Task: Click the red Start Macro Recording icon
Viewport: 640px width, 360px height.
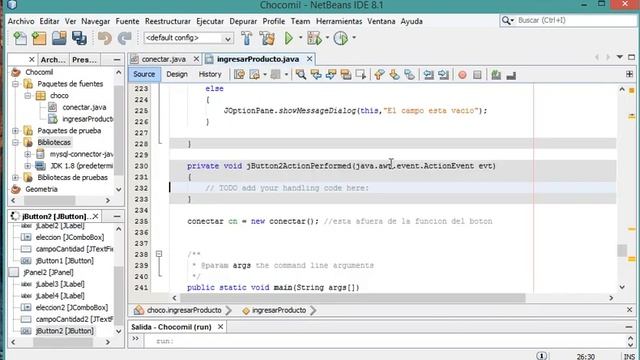Action: click(x=462, y=75)
